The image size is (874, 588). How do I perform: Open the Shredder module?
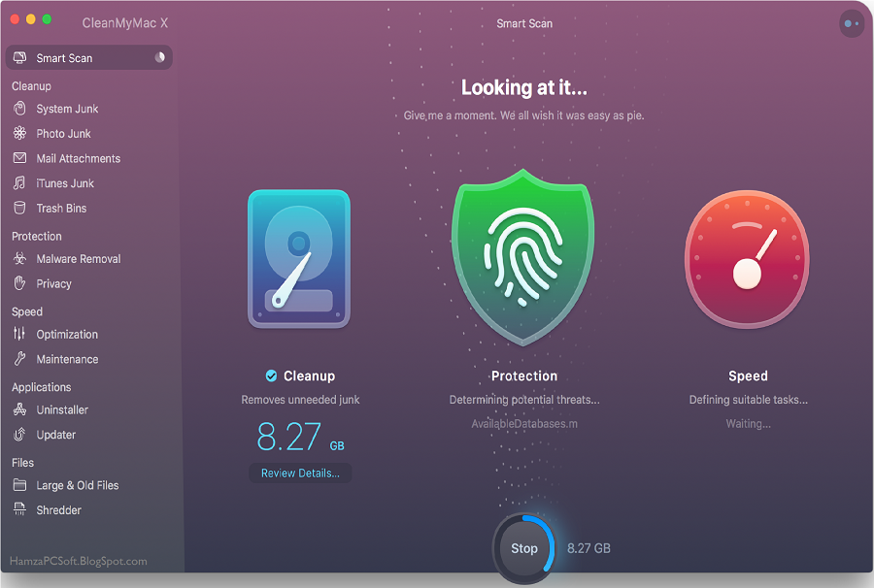click(58, 510)
